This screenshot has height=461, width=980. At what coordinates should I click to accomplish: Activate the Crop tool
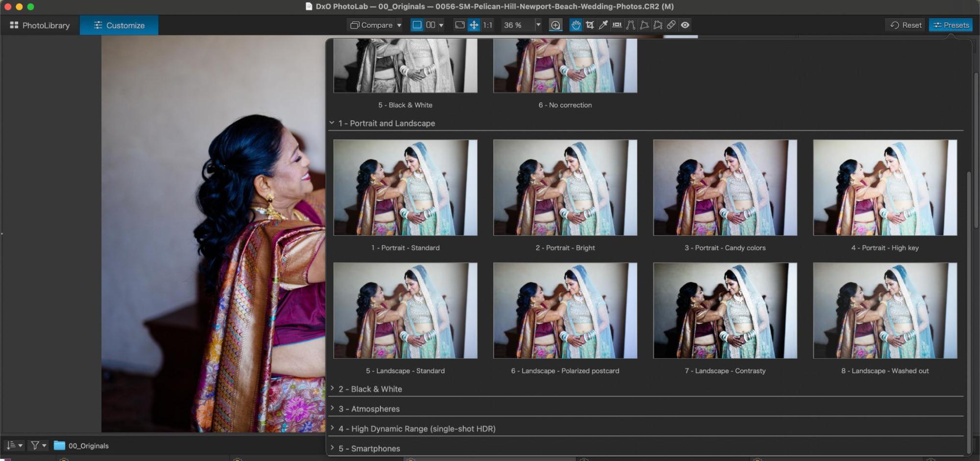coord(590,25)
